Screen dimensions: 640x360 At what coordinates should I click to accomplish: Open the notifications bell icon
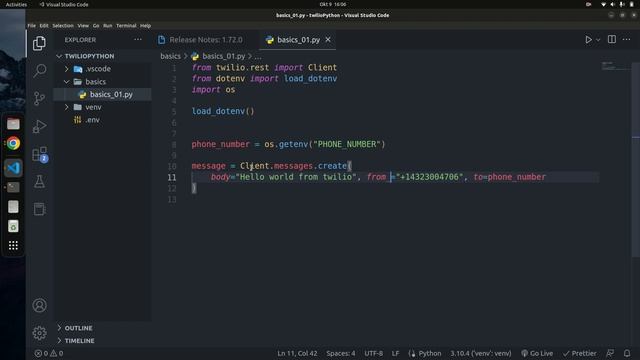coord(627,353)
